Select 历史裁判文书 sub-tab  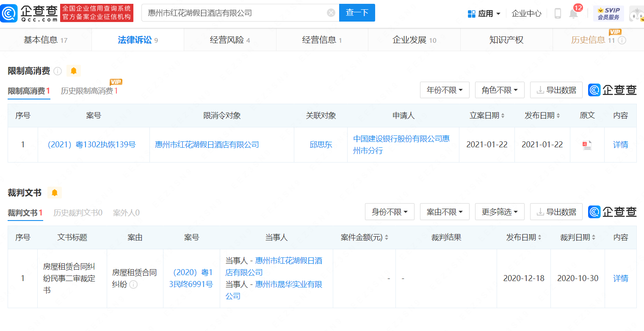tap(78, 212)
